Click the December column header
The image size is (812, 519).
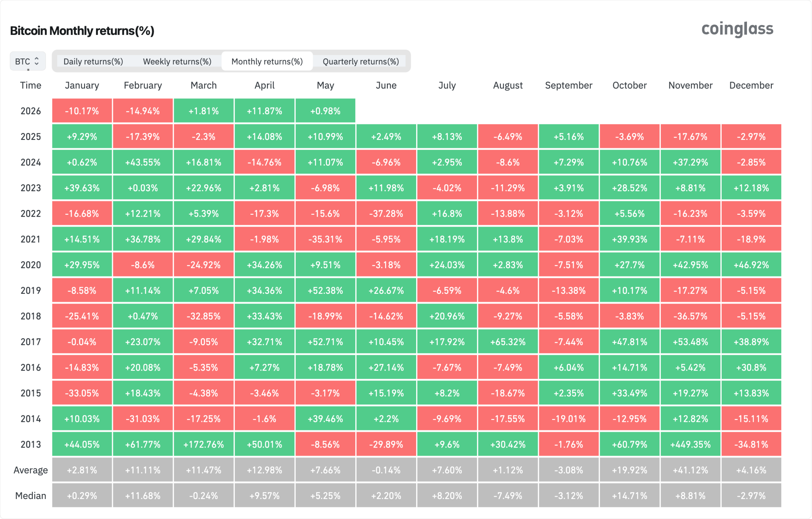tap(751, 85)
